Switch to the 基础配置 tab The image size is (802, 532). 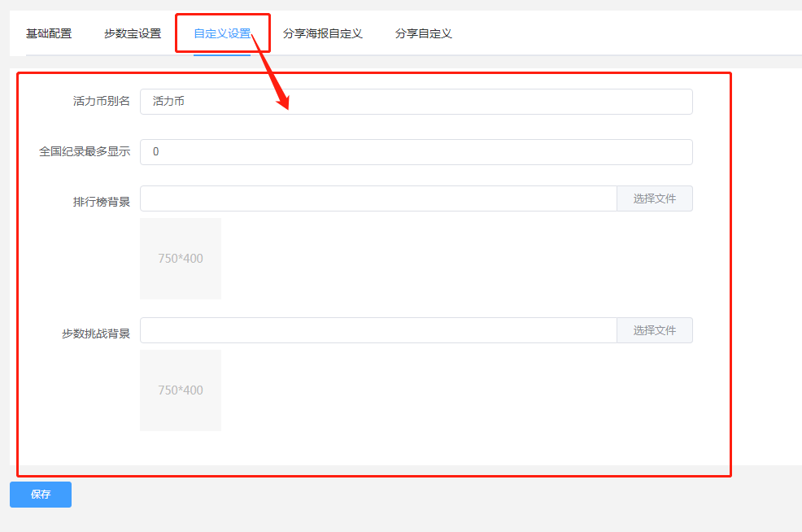coord(49,34)
